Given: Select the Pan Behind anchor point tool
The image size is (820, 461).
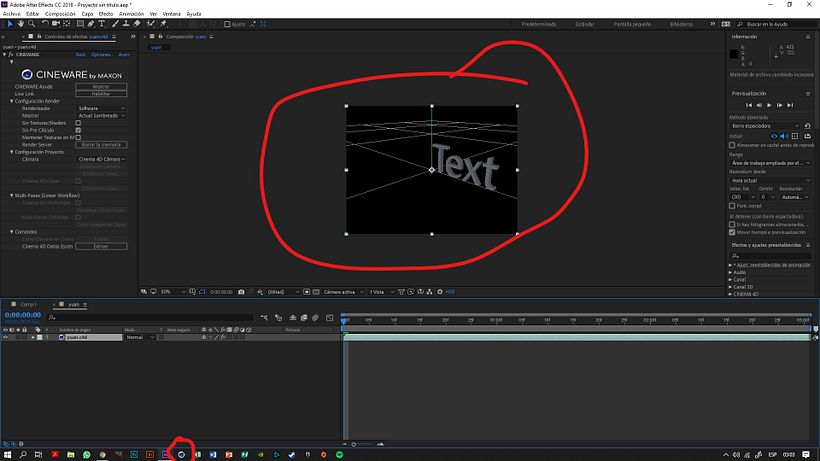Looking at the screenshot, I should 67,24.
